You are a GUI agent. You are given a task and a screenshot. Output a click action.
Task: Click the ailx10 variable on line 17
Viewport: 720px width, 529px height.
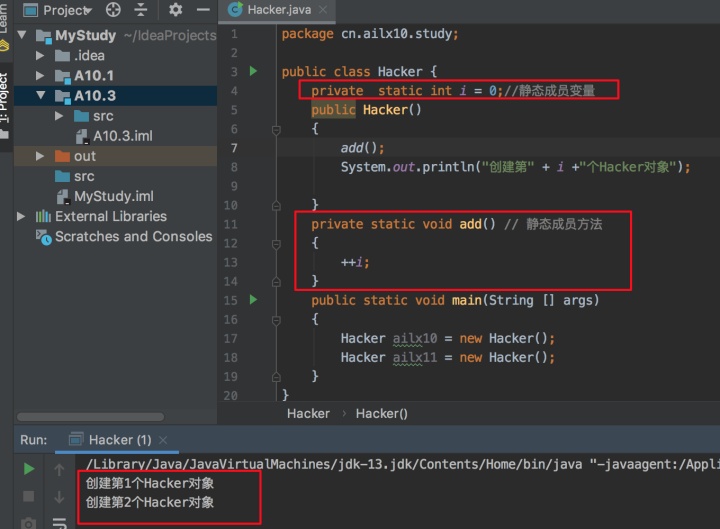[x=415, y=338]
